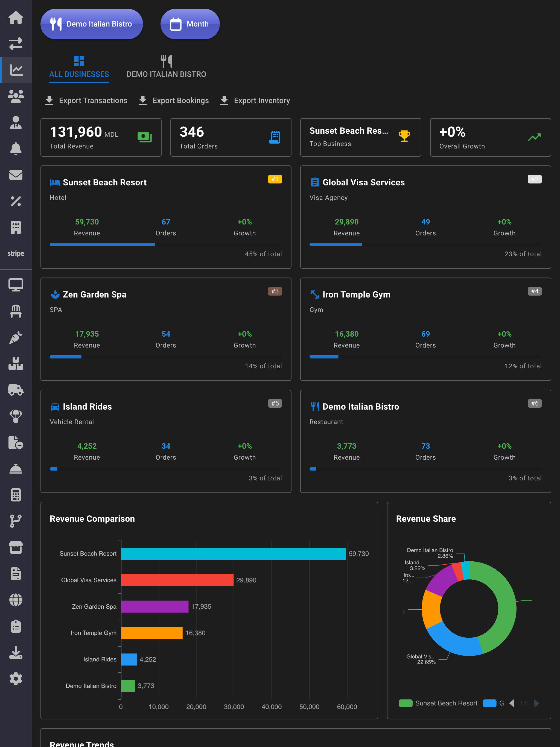560x747 pixels.
Task: Click Export Inventory
Action: tap(255, 100)
